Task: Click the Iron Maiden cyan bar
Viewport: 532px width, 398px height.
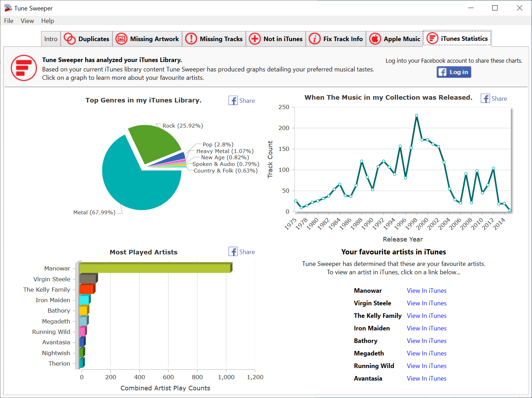Action: click(x=85, y=300)
